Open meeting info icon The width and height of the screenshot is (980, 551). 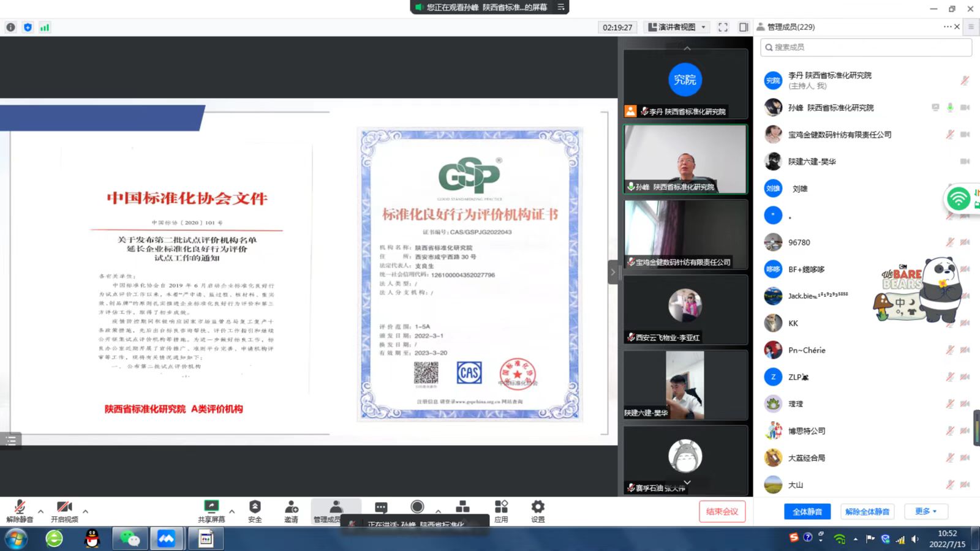10,27
